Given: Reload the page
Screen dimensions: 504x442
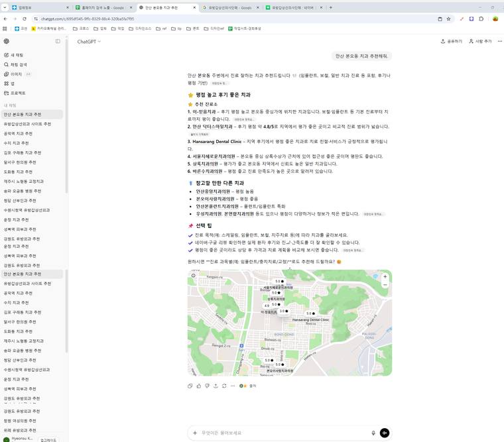Looking at the screenshot, I should 25,19.
